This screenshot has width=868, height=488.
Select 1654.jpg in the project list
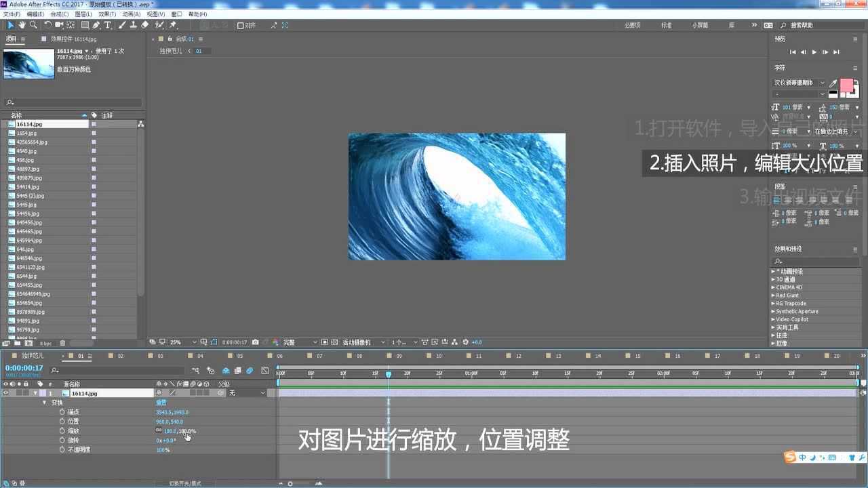coord(27,134)
